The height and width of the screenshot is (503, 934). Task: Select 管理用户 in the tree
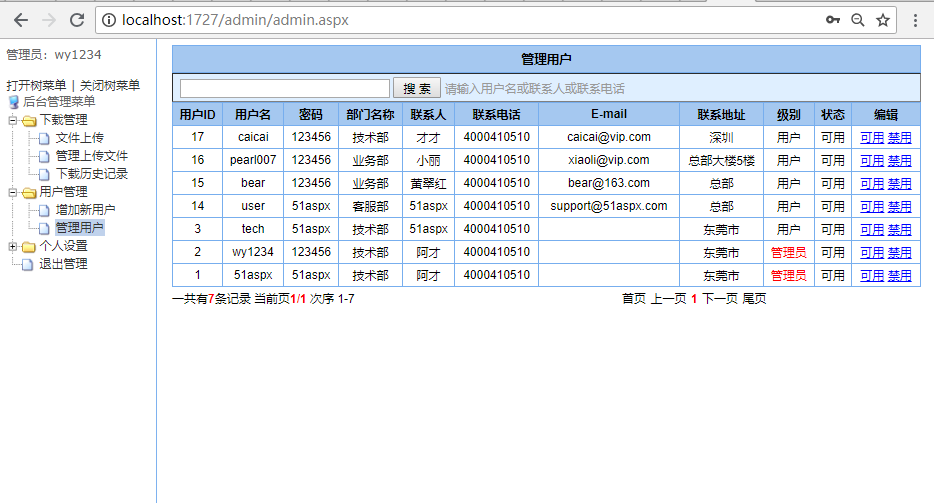(x=79, y=227)
